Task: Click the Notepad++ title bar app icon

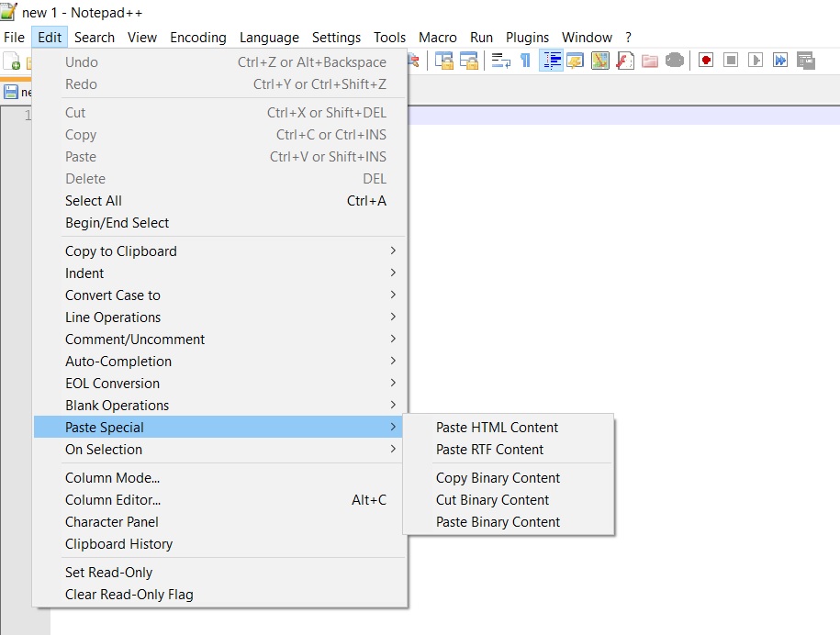Action: point(8,11)
